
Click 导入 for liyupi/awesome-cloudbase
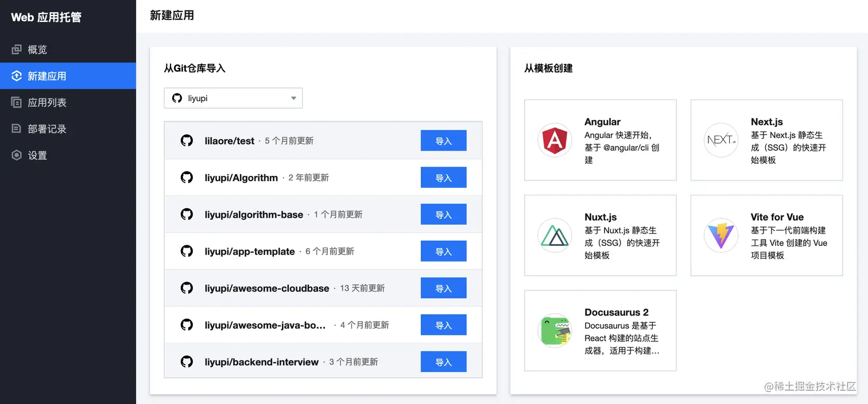coord(443,288)
